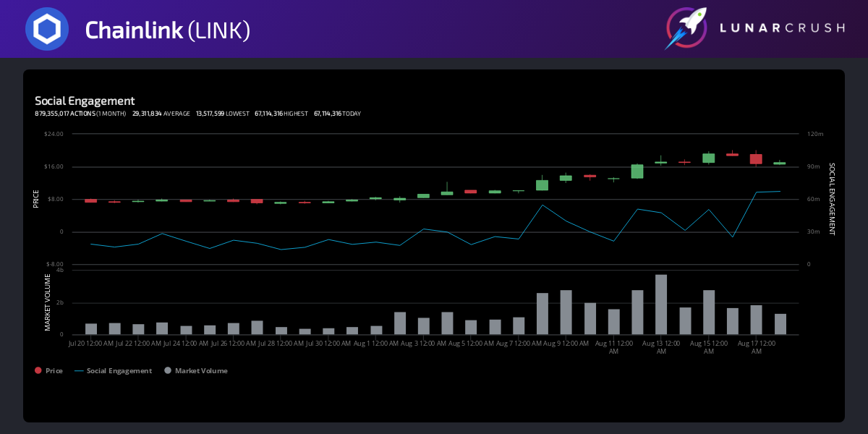Click the vertical SOCIAL ENGAGEMENT axis title
The width and height of the screenshot is (868, 434).
831,199
